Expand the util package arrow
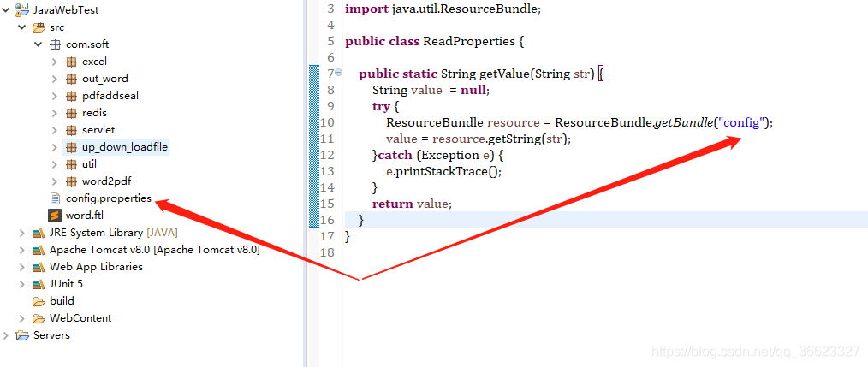 [54, 164]
